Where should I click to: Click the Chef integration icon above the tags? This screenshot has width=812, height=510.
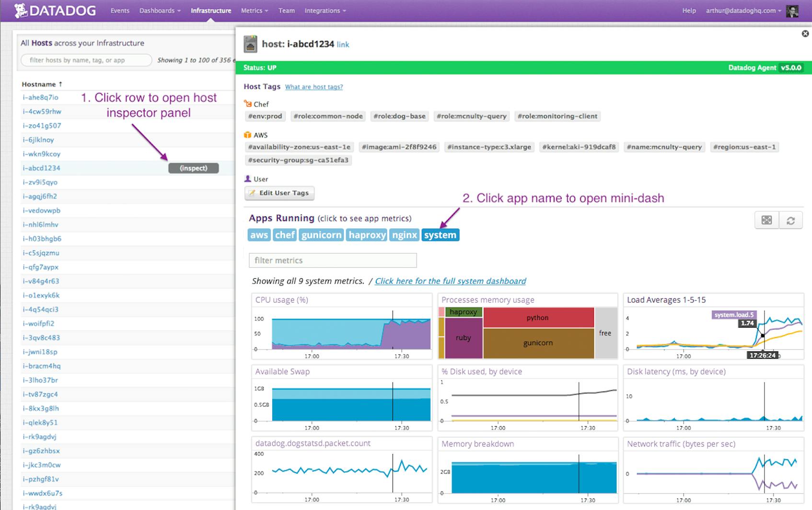point(248,103)
